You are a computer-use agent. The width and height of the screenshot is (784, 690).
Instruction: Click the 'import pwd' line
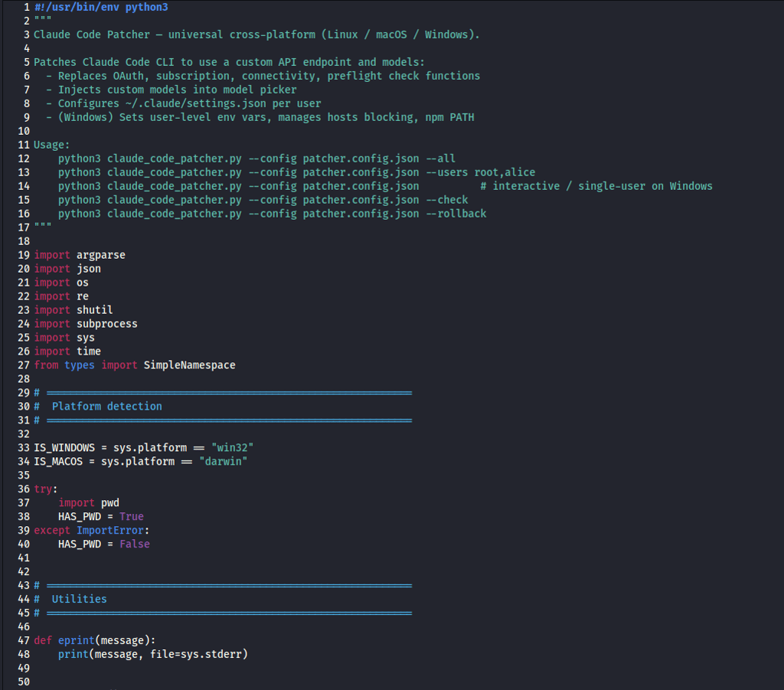[x=89, y=502]
